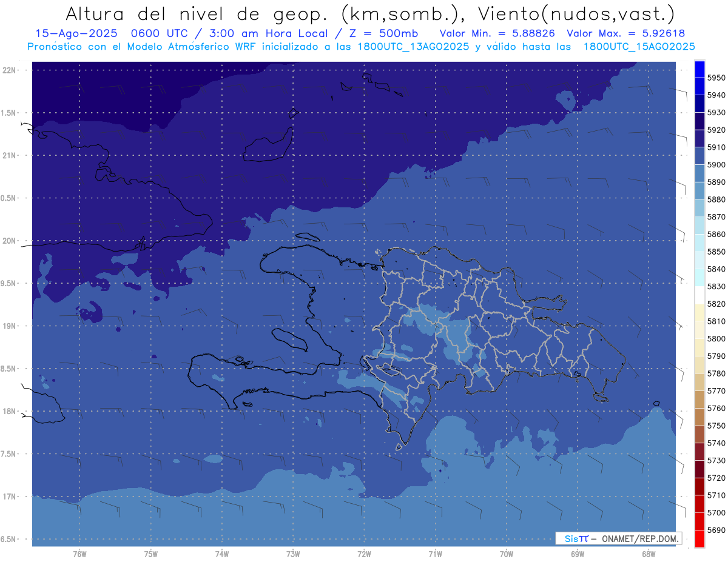Select the colorbar segment between 5760 and 5750
Image resolution: width=728 pixels, height=562 pixels.
[699, 416]
